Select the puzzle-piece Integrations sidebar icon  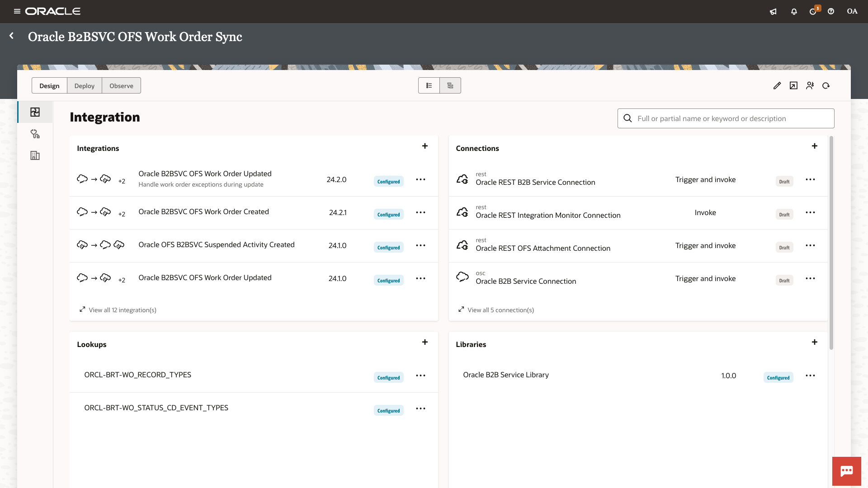35,112
